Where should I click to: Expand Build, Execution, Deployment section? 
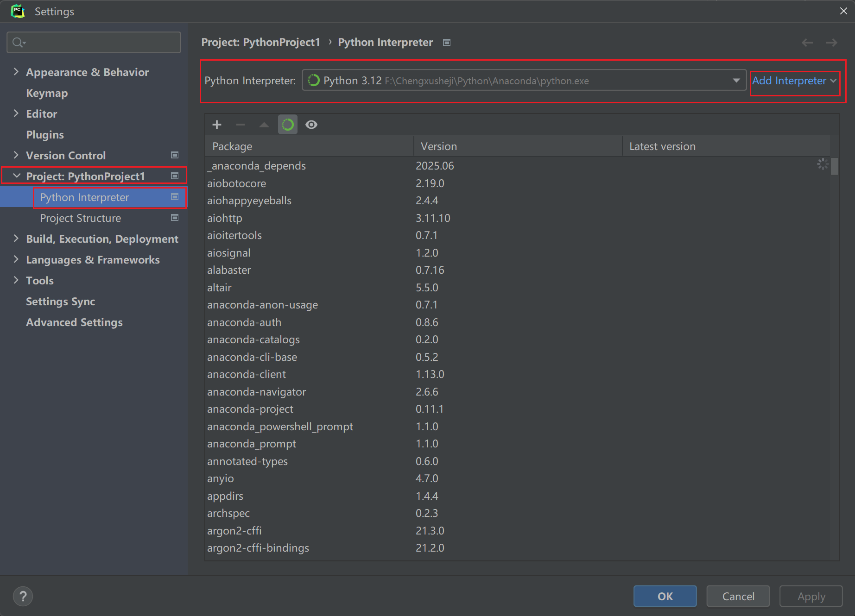(16, 239)
